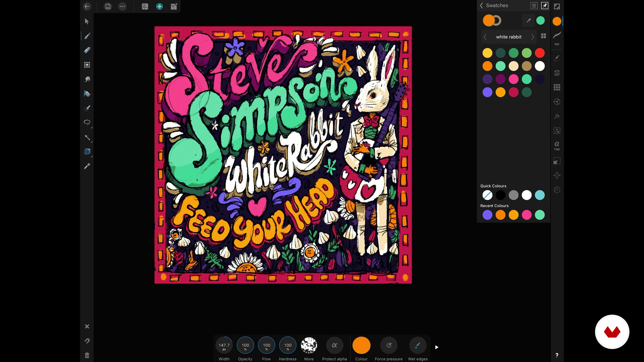Select the Paint Brush tool

coord(87,36)
